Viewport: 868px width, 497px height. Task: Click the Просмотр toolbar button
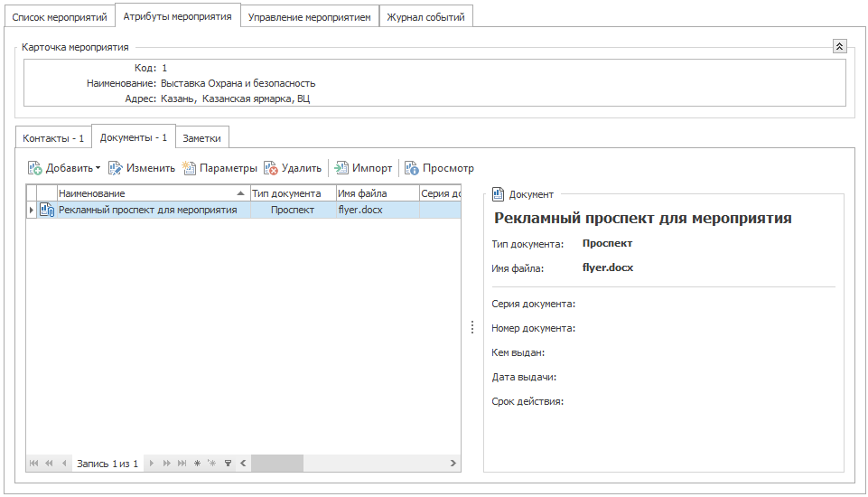pyautogui.click(x=440, y=168)
